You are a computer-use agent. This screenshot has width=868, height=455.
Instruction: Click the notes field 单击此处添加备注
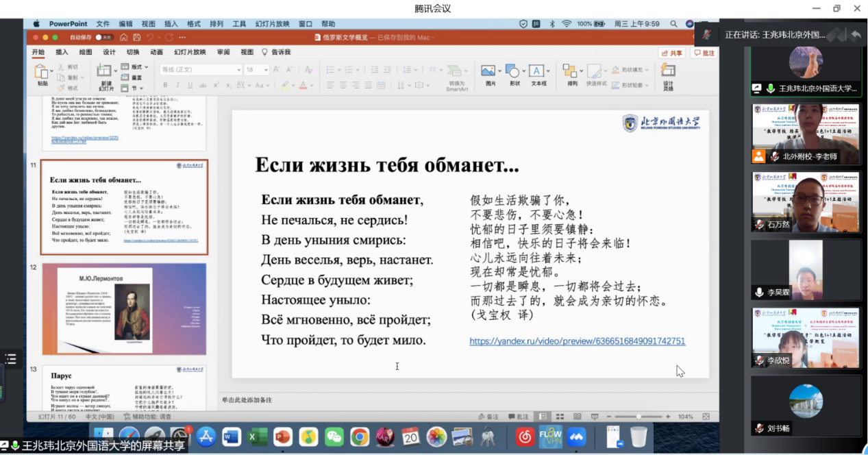(x=247, y=399)
